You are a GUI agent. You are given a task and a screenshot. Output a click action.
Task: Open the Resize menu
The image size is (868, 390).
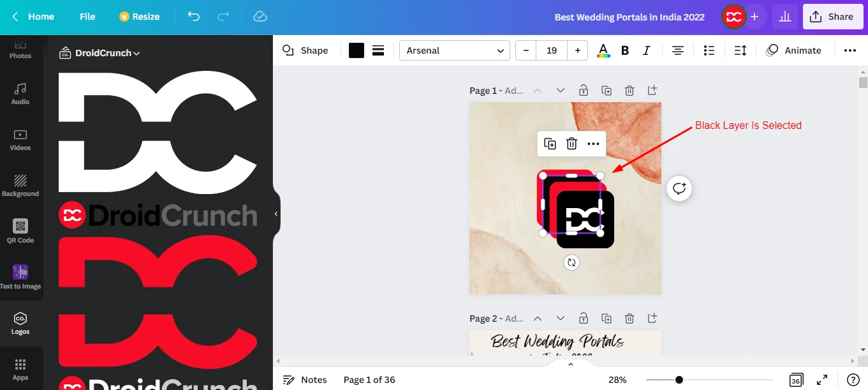tap(139, 17)
